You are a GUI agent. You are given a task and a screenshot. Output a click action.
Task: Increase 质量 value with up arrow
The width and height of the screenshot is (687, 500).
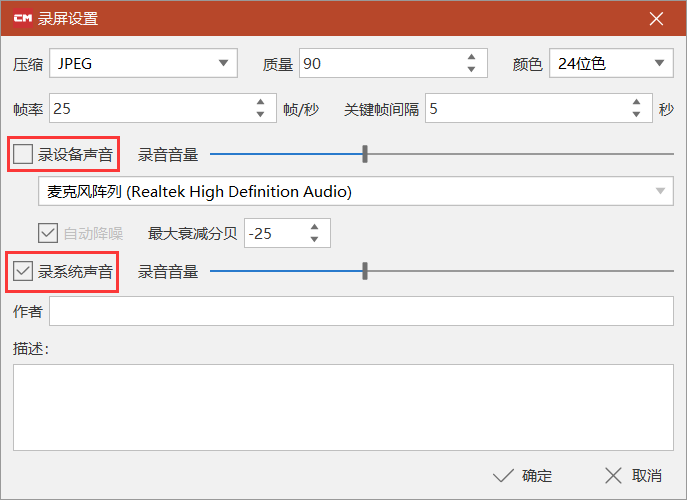pos(471,57)
